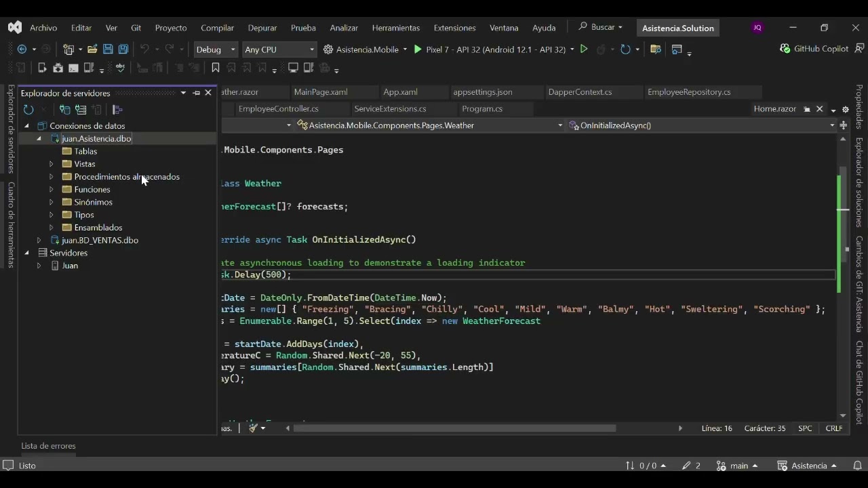Image resolution: width=868 pixels, height=488 pixels.
Task: Open the Any CPU platform dropdown
Action: (x=279, y=49)
